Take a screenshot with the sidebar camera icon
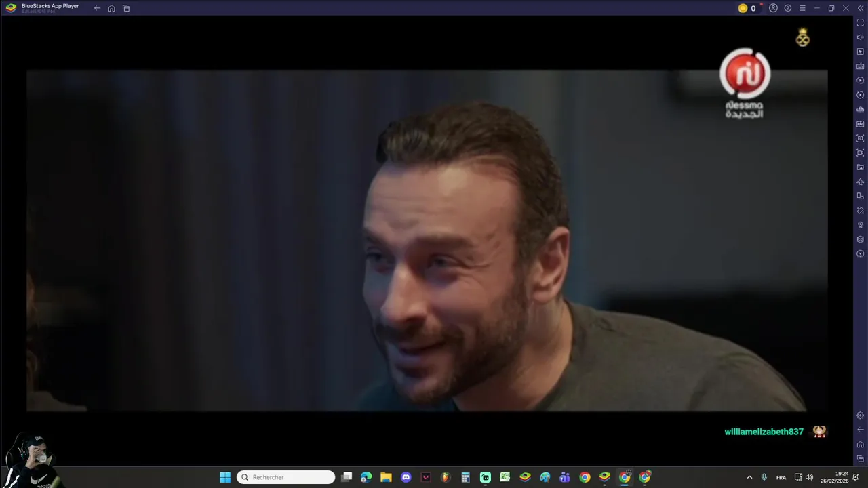 tap(861, 138)
